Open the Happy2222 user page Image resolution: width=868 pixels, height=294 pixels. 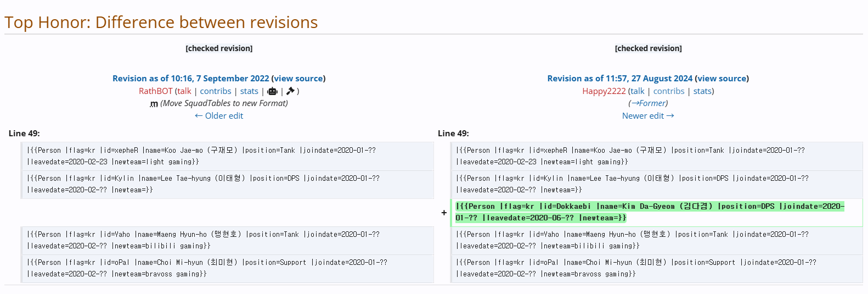click(604, 91)
